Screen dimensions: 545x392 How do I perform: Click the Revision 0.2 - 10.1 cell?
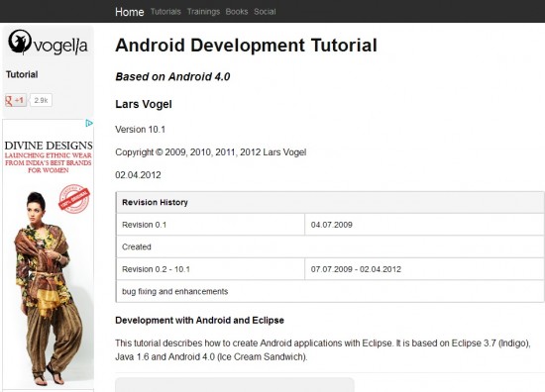click(210, 269)
